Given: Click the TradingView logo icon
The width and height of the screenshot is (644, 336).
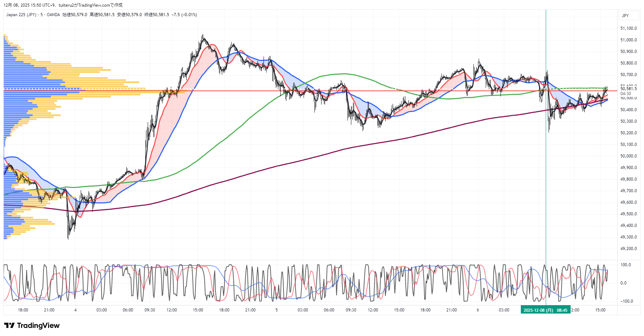Looking at the screenshot, I should 9,325.
